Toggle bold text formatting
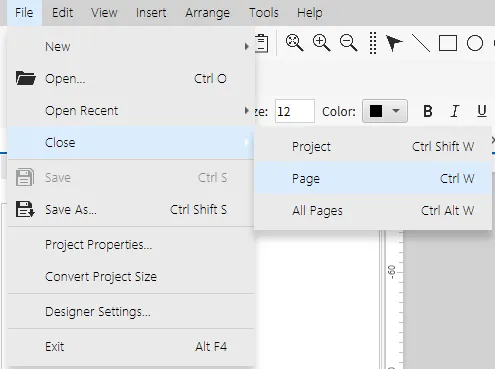Image resolution: width=495 pixels, height=369 pixels. pos(428,111)
